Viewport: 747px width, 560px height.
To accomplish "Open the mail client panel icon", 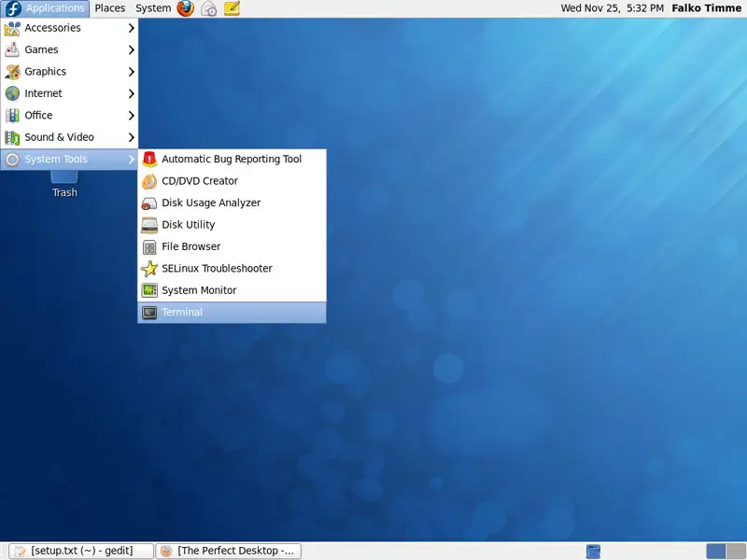I will pyautogui.click(x=209, y=8).
